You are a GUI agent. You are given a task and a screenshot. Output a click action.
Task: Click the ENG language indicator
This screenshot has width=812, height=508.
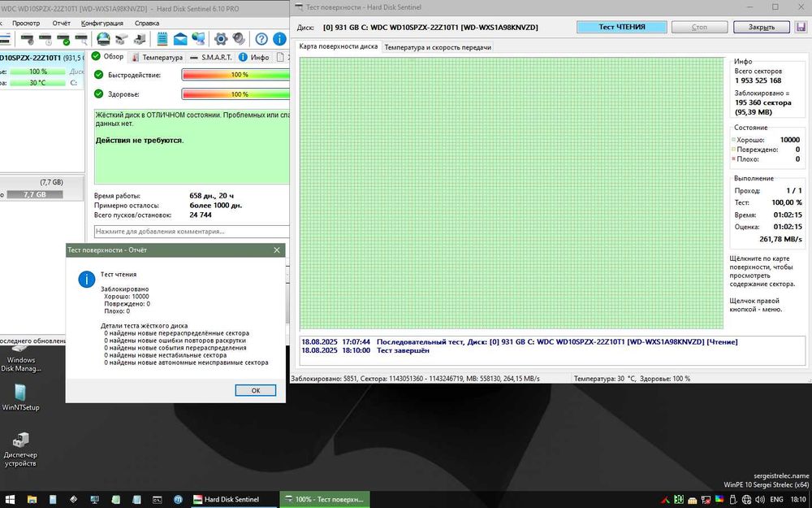pyautogui.click(x=776, y=500)
